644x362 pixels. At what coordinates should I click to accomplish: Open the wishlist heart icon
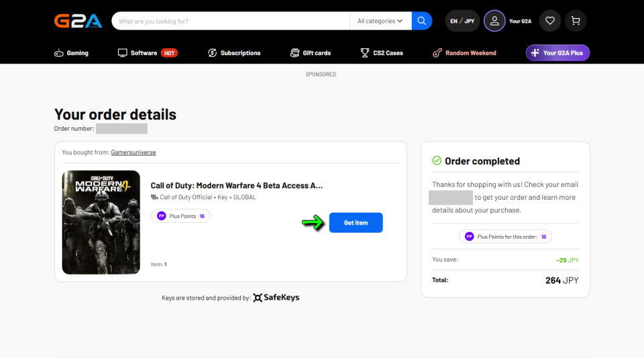click(550, 21)
